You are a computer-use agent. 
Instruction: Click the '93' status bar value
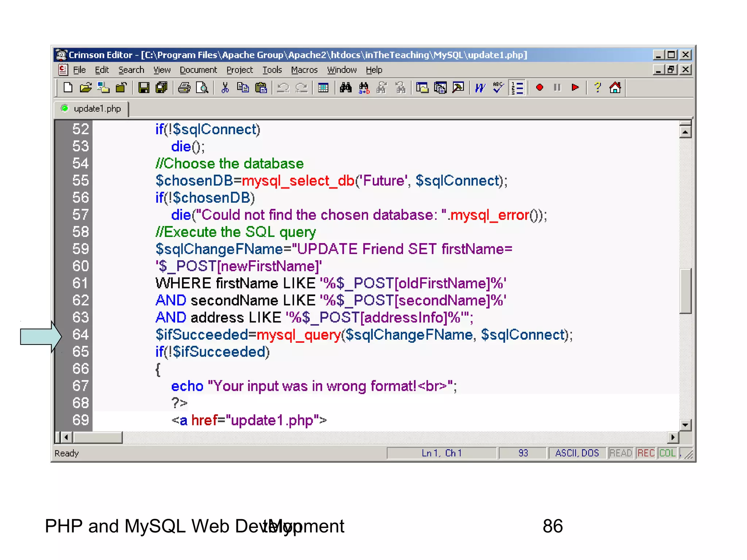pos(523,453)
